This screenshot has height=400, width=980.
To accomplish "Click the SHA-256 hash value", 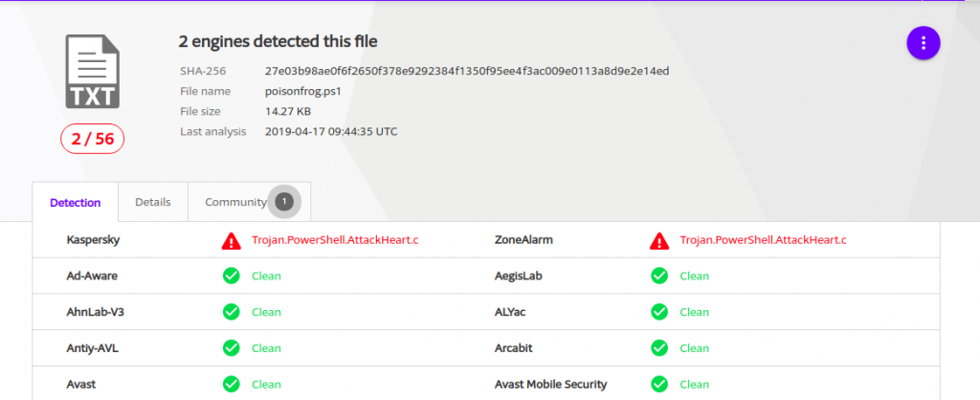I will [x=467, y=71].
